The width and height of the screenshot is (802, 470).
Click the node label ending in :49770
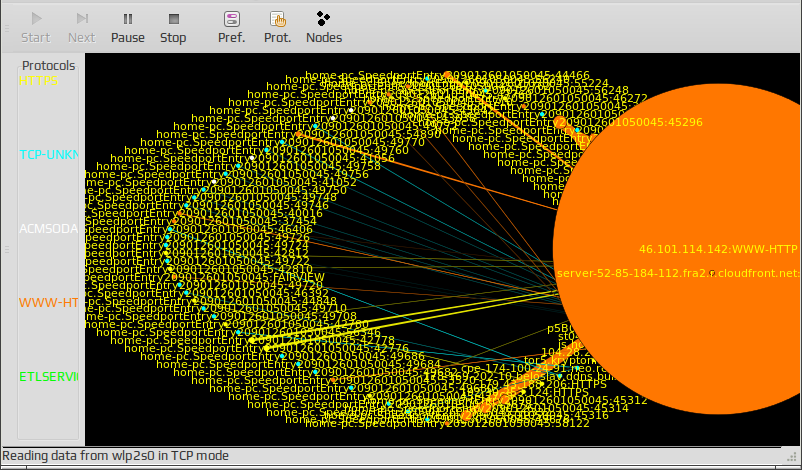click(x=282, y=142)
